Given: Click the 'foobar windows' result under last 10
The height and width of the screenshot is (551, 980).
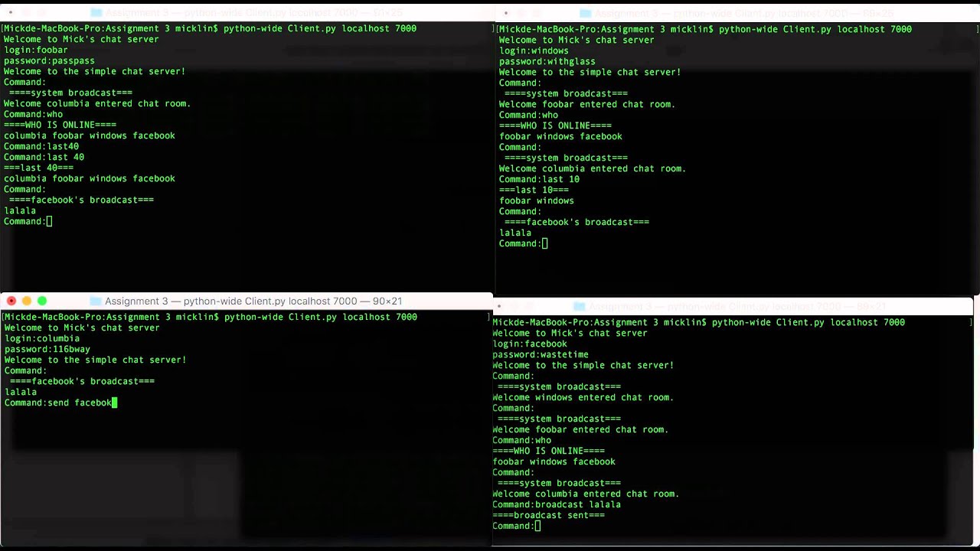Looking at the screenshot, I should tap(536, 201).
